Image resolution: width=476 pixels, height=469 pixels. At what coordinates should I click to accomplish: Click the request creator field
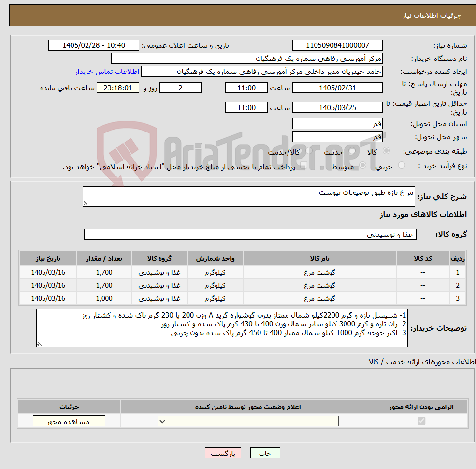pos(261,72)
